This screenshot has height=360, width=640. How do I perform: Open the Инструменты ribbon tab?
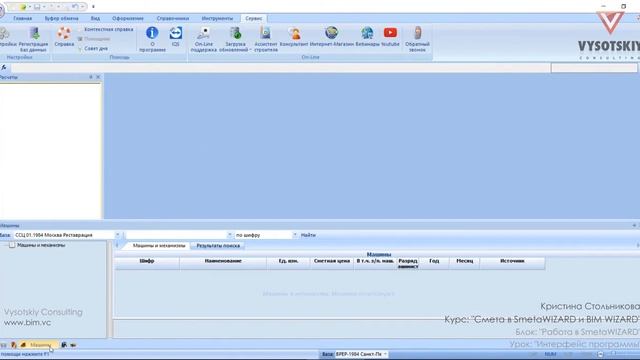point(217,18)
